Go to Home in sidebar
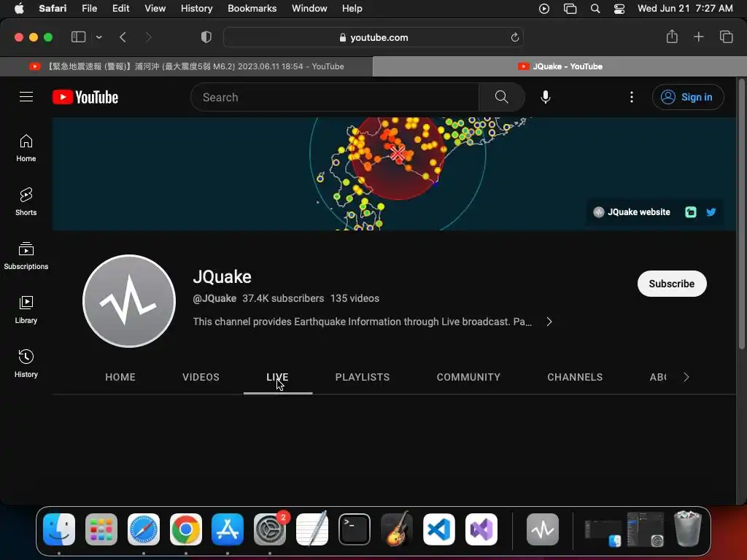The width and height of the screenshot is (747, 560). coord(26,148)
